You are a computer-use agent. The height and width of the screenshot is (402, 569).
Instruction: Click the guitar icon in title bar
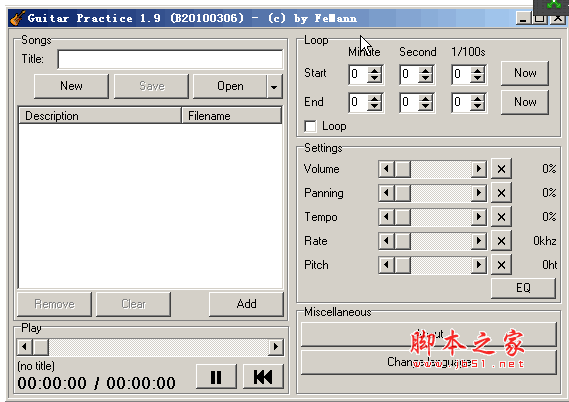point(17,18)
